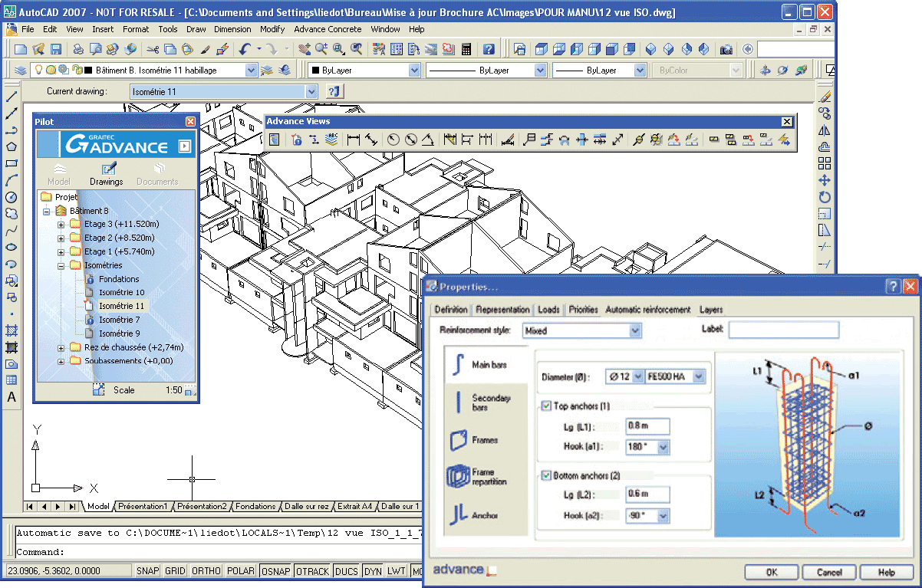Open the layer dropdown showing Bâtiment B. Isométrie 11
922x588 pixels.
click(x=250, y=70)
